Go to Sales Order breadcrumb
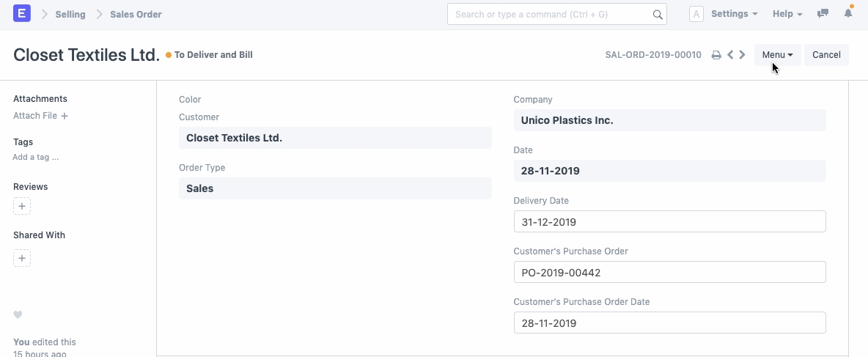868x357 pixels. (136, 14)
